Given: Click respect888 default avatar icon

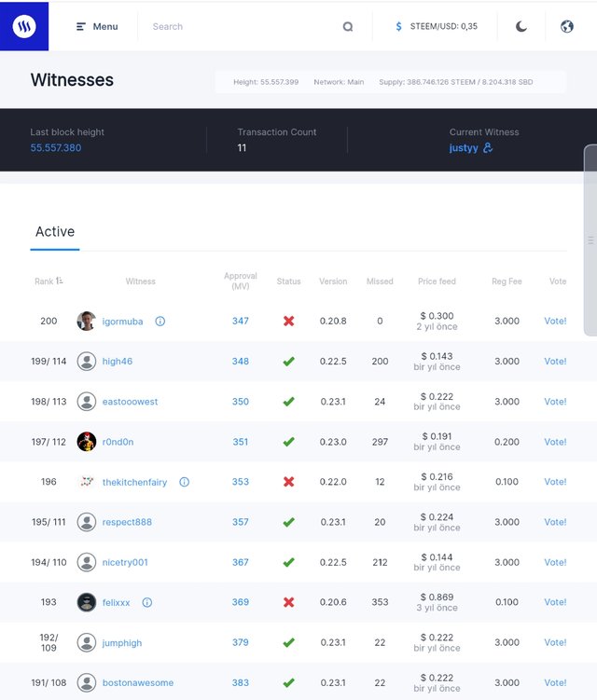Looking at the screenshot, I should (86, 522).
